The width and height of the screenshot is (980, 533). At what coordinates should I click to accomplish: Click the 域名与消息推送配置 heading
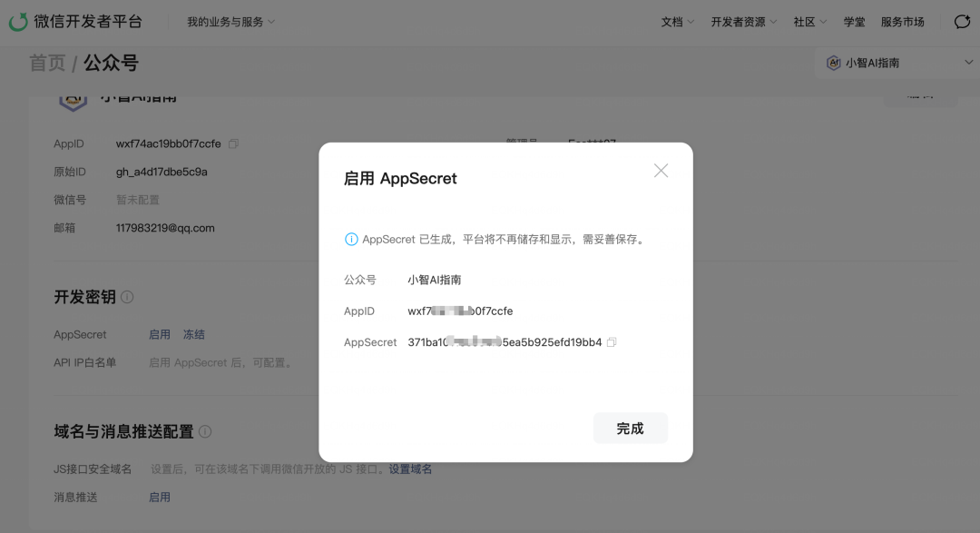coord(123,431)
